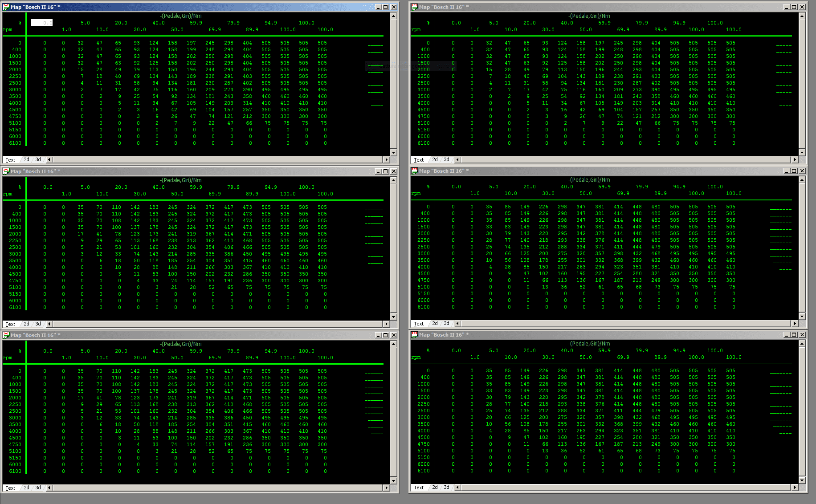Switch the middle-right map to the 2d tab

(435, 324)
